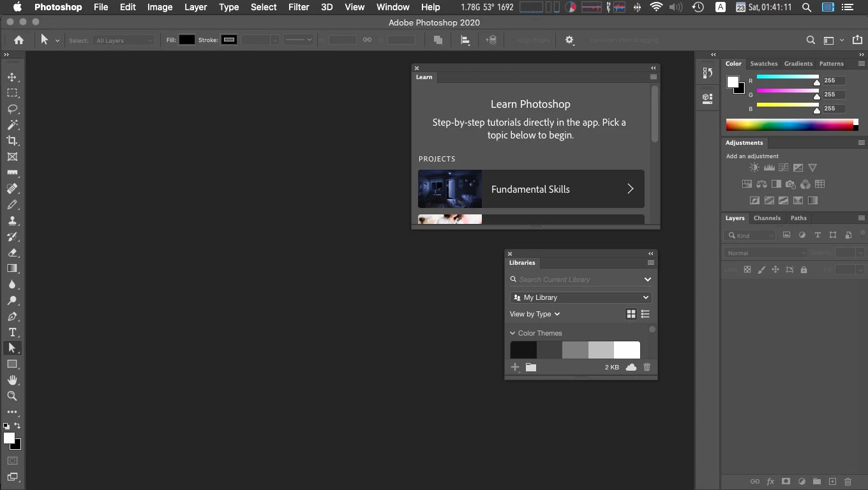The width and height of the screenshot is (868, 490).
Task: Switch Libraries to list view
Action: (645, 314)
